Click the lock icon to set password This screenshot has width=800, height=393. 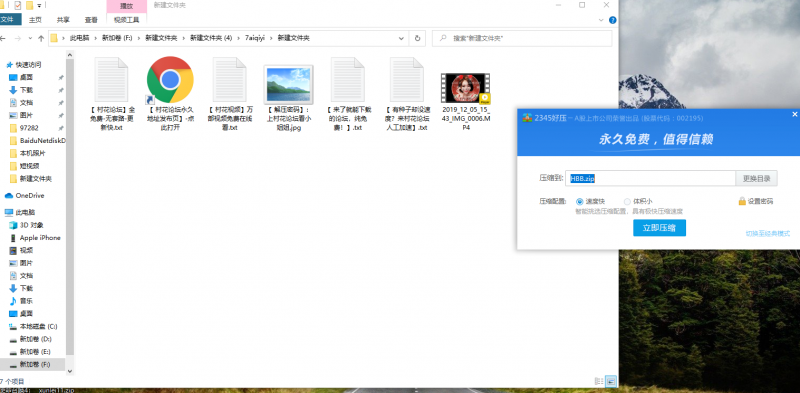click(x=742, y=201)
